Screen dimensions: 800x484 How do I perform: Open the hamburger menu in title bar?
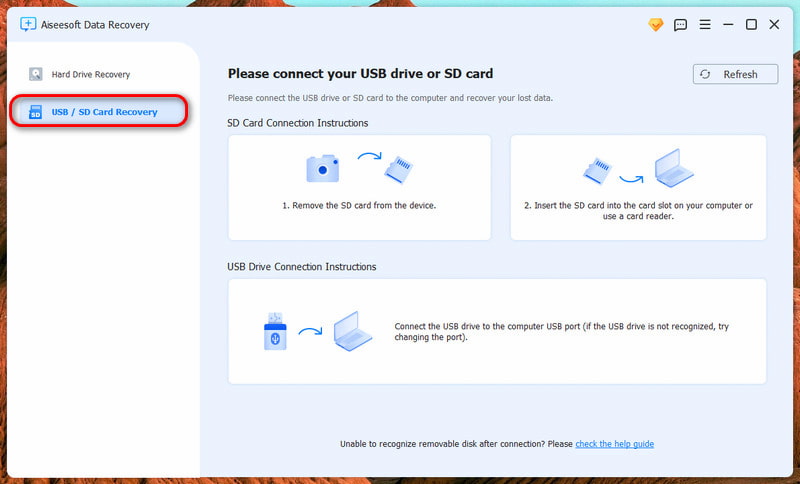tap(705, 24)
